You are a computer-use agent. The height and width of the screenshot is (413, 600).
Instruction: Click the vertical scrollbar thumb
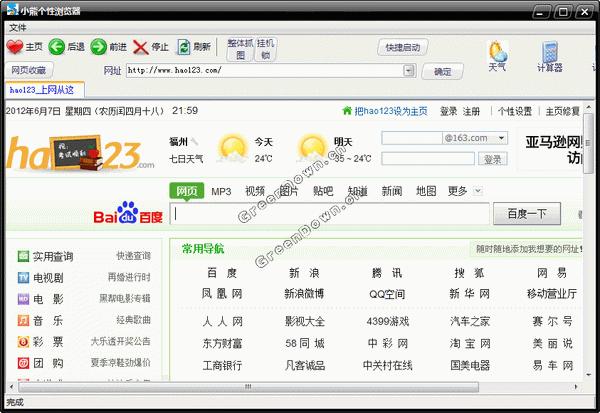pyautogui.click(x=589, y=143)
